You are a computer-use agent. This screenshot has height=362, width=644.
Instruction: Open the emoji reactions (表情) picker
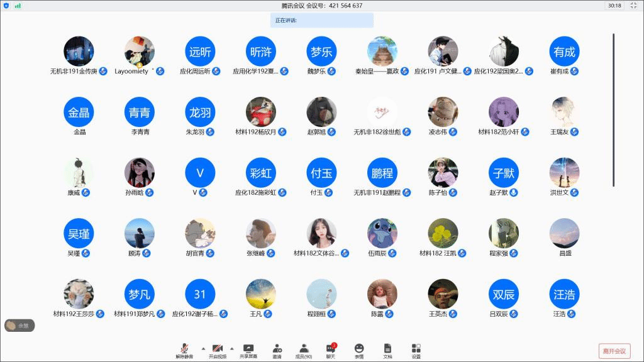(359, 350)
